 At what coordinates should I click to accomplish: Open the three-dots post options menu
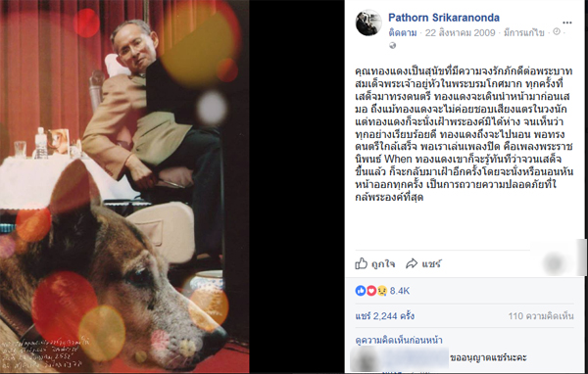pyautogui.click(x=567, y=23)
